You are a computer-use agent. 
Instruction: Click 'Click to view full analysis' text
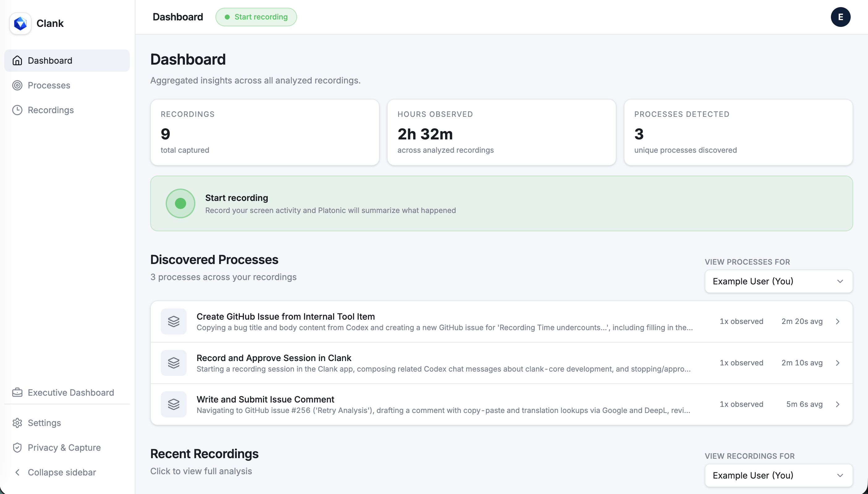point(201,471)
